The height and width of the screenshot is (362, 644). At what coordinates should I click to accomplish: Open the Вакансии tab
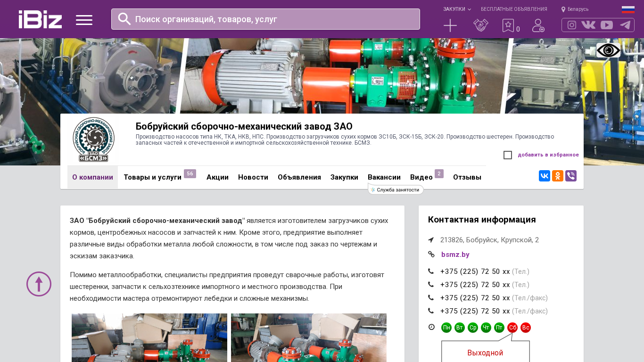tap(384, 177)
